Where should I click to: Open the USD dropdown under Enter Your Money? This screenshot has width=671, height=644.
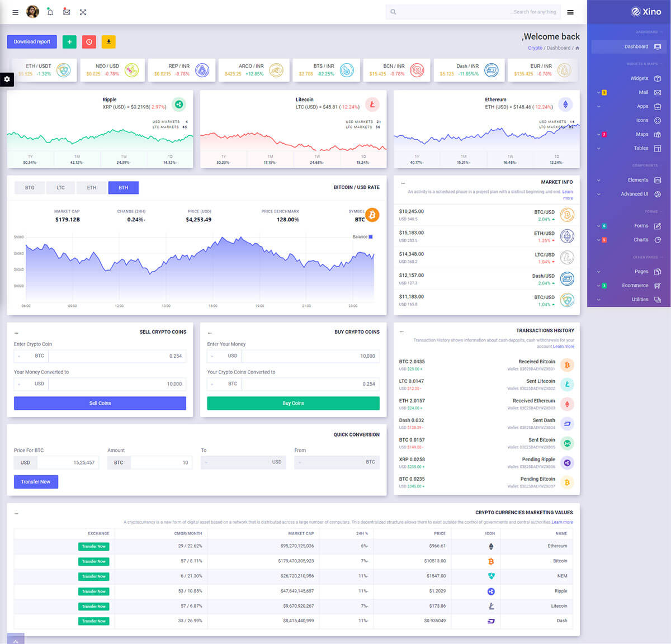[224, 356]
